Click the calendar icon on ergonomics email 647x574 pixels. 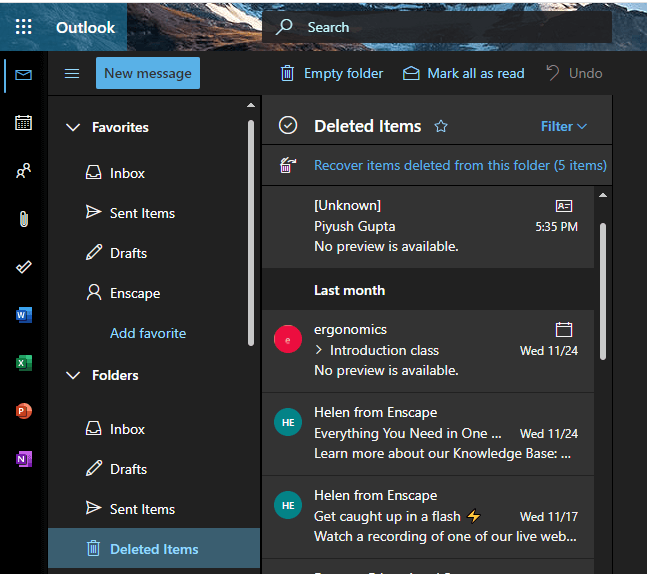coord(564,329)
